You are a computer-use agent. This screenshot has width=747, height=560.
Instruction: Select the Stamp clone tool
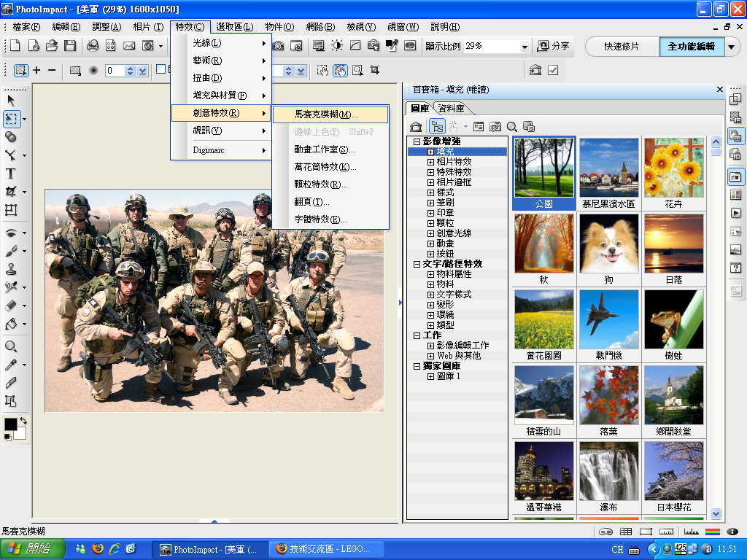pyautogui.click(x=10, y=268)
